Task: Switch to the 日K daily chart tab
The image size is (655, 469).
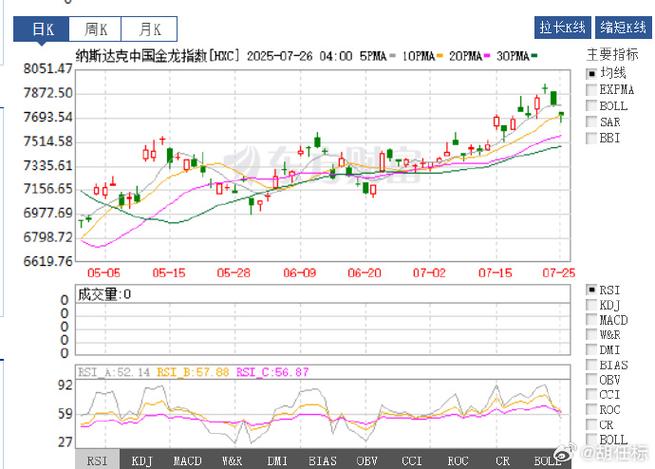Action: [x=41, y=29]
